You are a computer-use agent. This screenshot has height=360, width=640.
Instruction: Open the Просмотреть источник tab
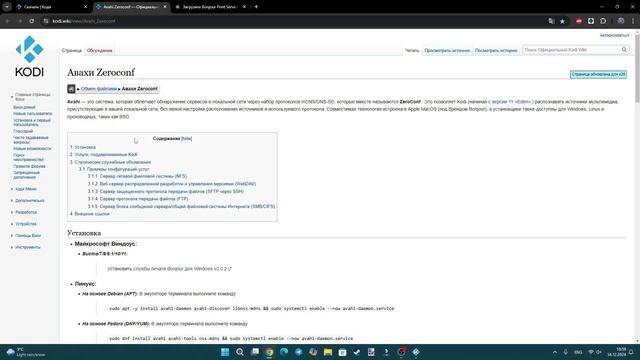click(447, 51)
